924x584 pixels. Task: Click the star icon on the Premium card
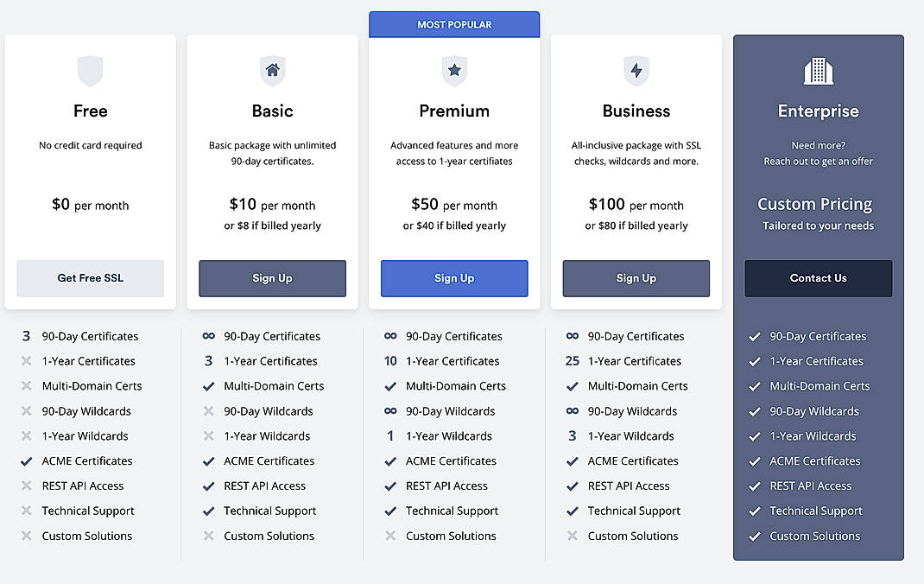pos(454,71)
